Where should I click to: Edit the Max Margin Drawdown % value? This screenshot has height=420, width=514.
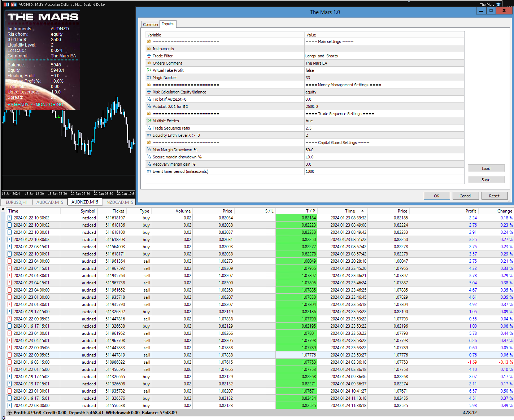[x=384, y=150]
